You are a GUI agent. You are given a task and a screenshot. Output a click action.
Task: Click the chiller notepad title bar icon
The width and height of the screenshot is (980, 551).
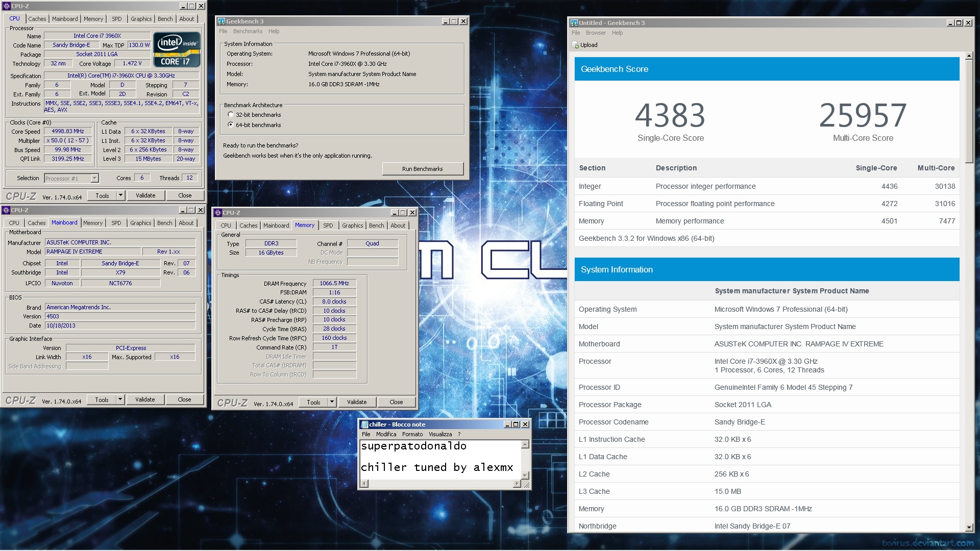click(x=364, y=424)
